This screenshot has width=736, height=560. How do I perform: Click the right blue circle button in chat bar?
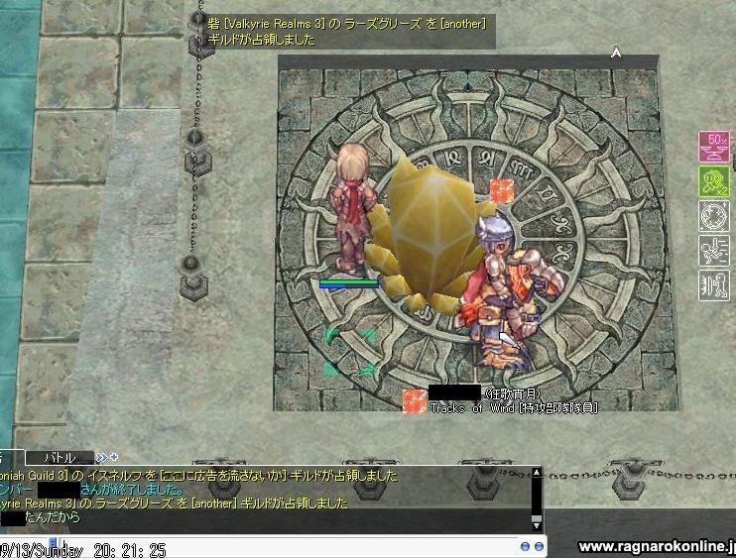click(539, 546)
